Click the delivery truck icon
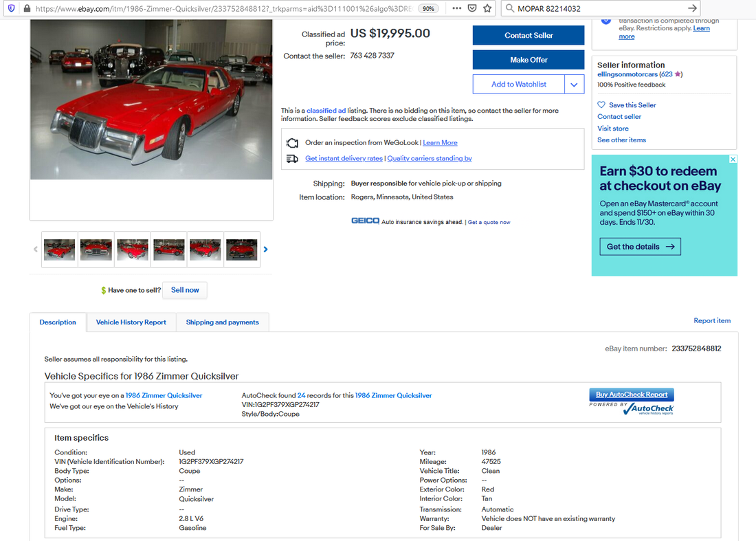Screen dimensions: 756x541 pos(292,159)
